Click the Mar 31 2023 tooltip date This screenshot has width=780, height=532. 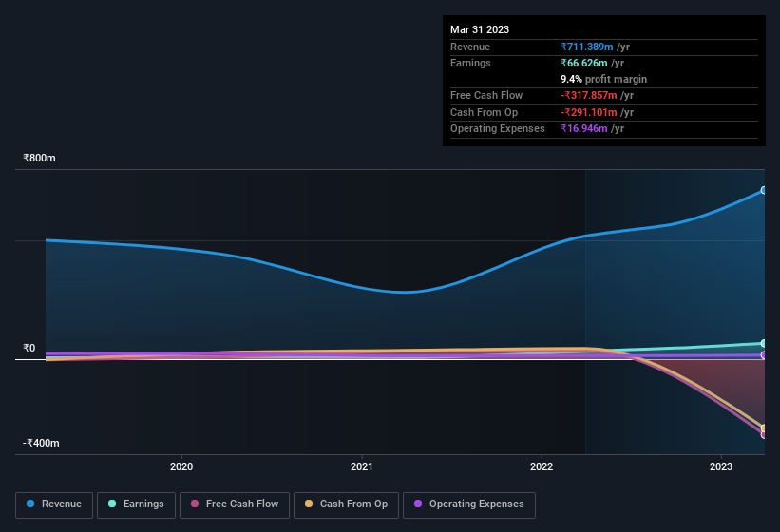(480, 29)
